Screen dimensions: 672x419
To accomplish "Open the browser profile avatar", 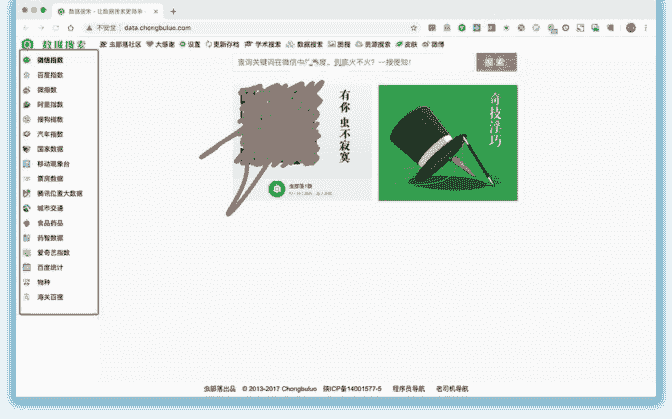I will 630,28.
